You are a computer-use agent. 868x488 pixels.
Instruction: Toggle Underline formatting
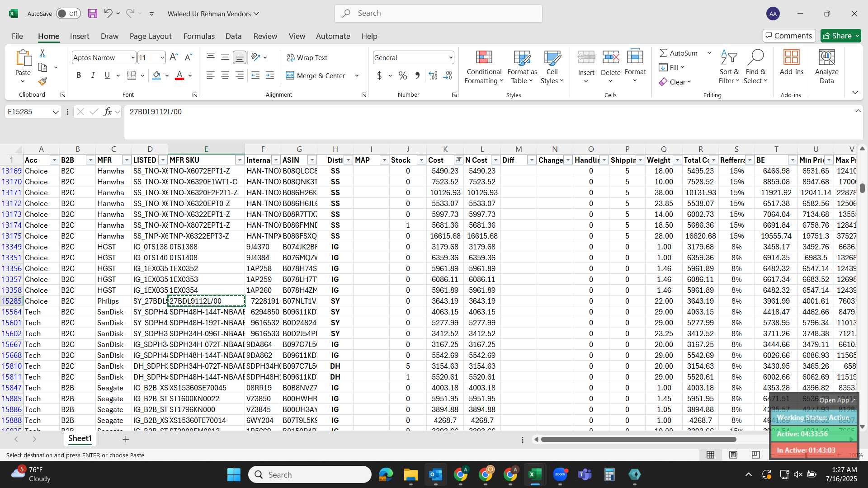tap(107, 75)
